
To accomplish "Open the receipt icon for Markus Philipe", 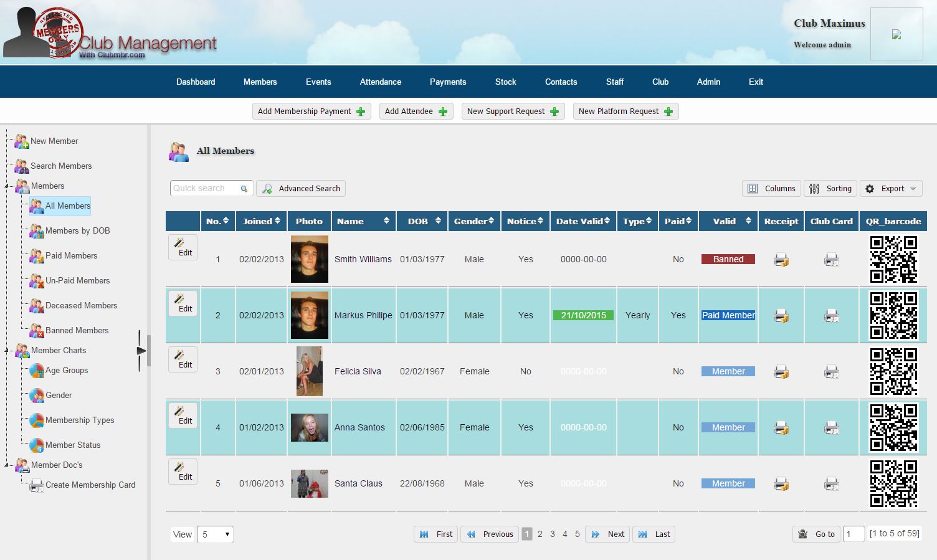I will (781, 316).
